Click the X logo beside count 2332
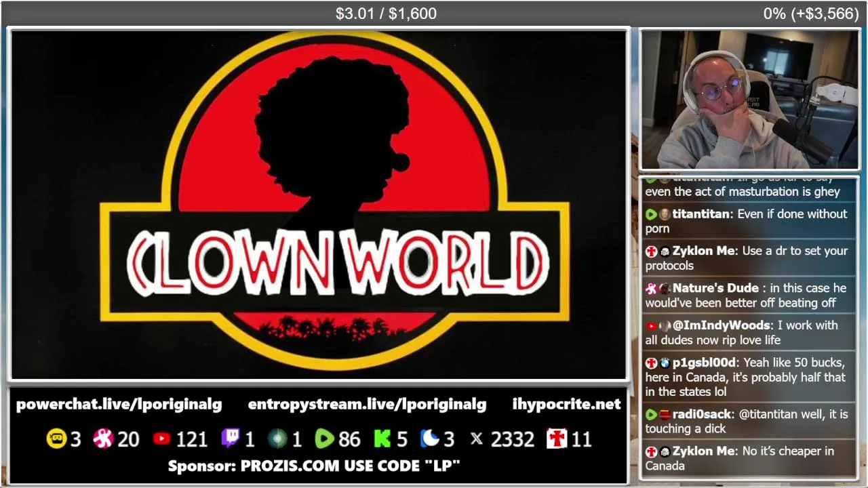868x488 pixels. [477, 439]
